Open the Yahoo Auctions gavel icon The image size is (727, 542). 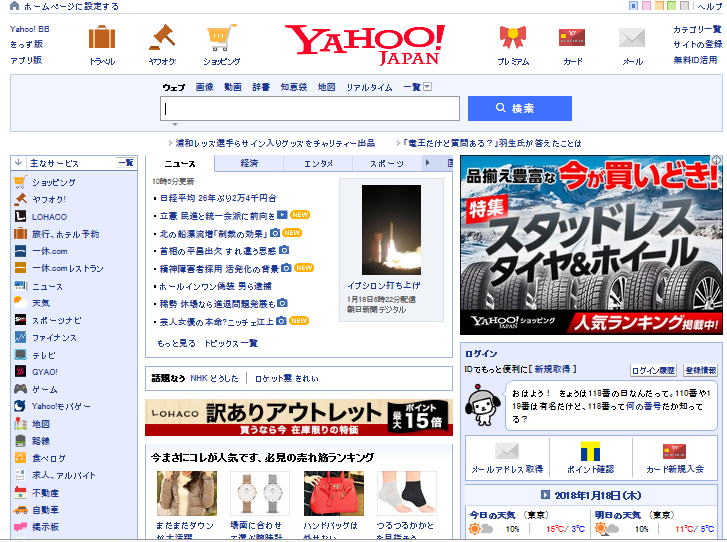[162, 37]
